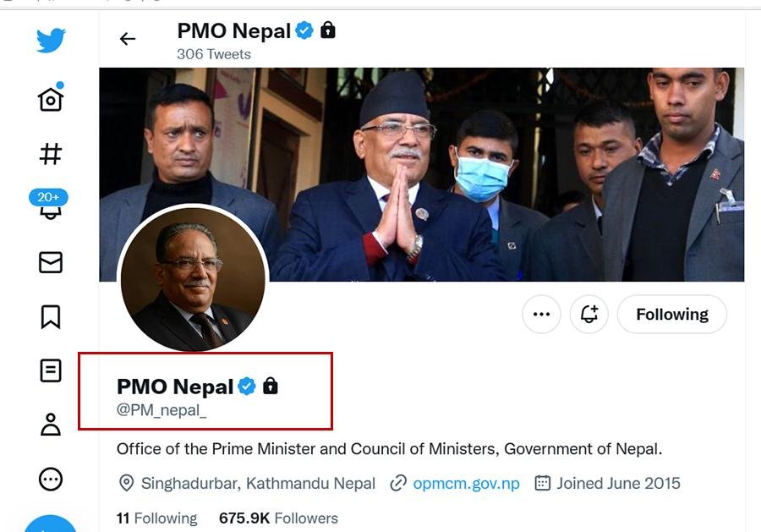Screen dimensions: 761x532
Task: Open the Lists icon in sidebar
Action: coord(50,371)
